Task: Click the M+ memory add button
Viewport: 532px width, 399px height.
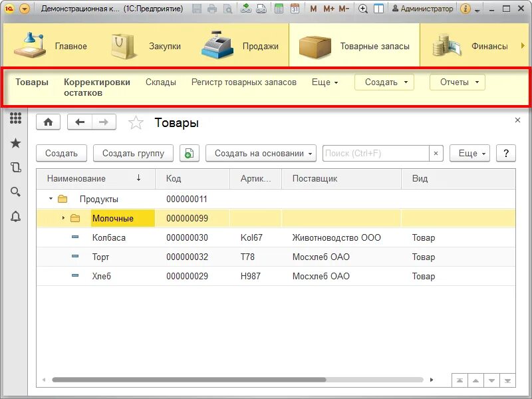Action: click(x=329, y=9)
